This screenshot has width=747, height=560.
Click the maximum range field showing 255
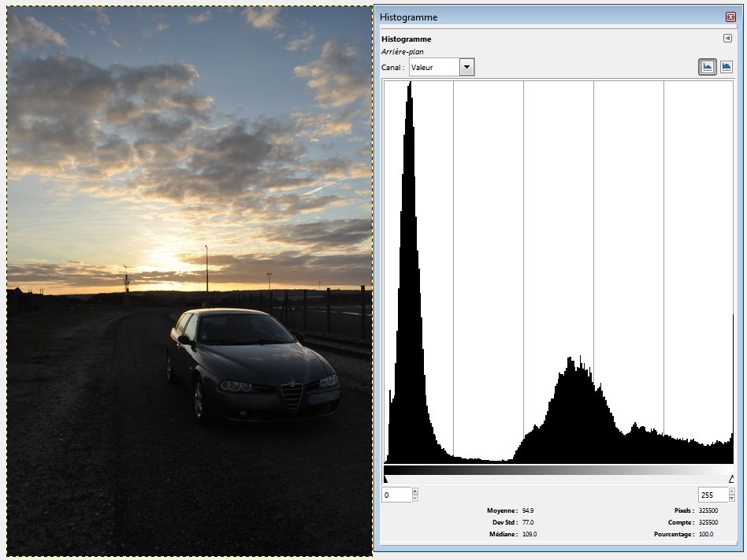pos(712,495)
